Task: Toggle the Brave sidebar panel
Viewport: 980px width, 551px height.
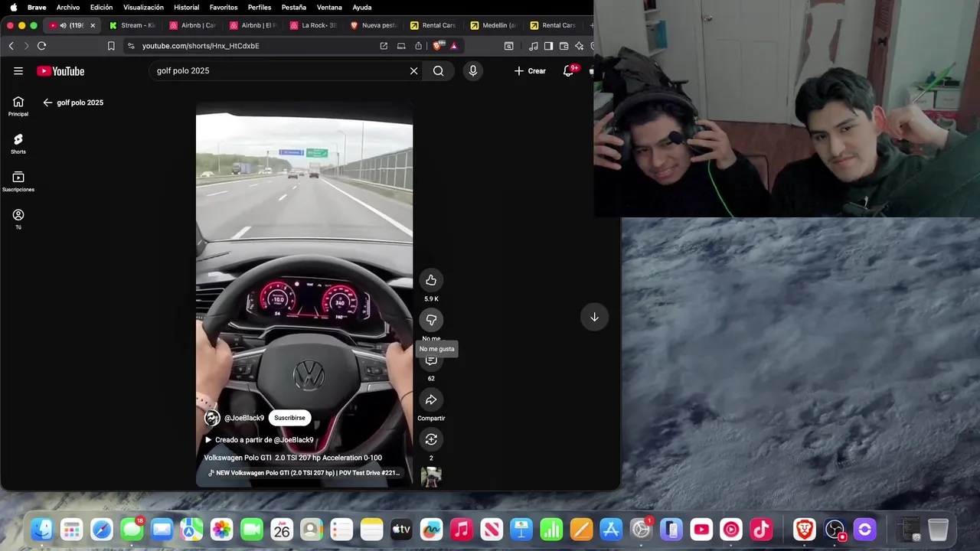Action: coord(548,46)
